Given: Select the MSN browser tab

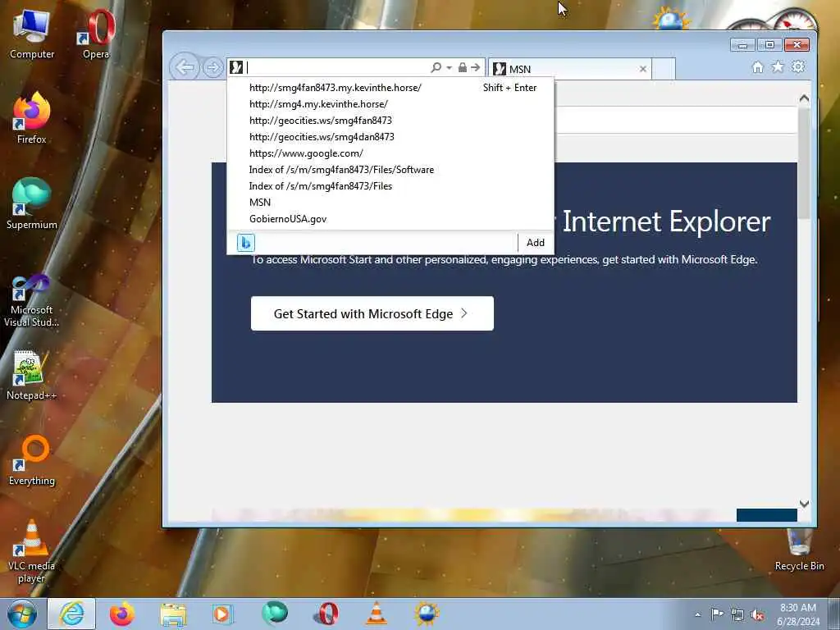Looking at the screenshot, I should pos(569,69).
